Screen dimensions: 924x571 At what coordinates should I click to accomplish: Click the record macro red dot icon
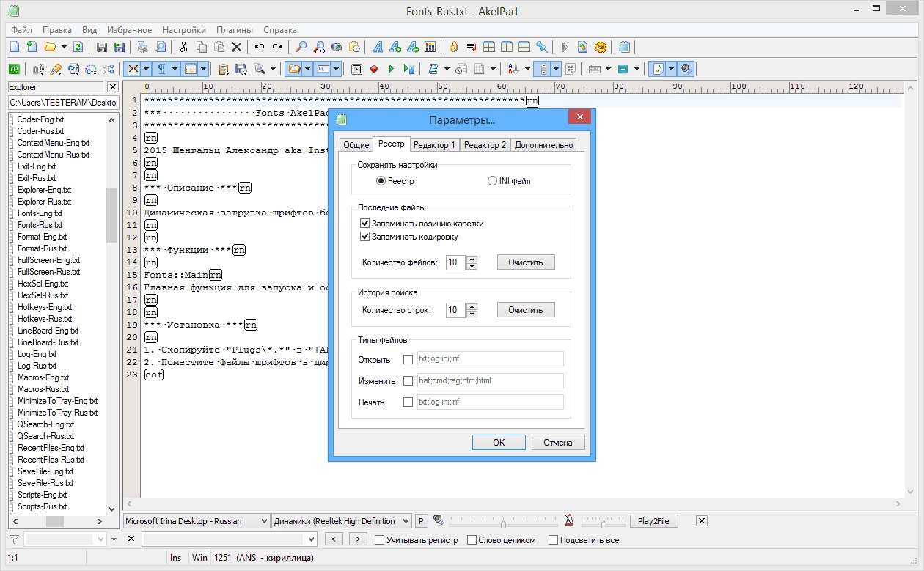click(374, 69)
